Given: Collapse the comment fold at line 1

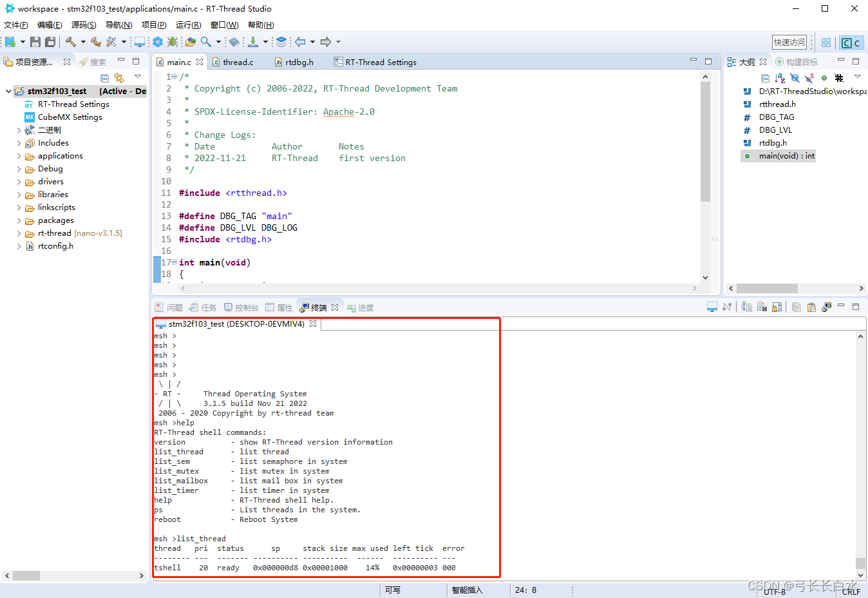Looking at the screenshot, I should tap(175, 77).
